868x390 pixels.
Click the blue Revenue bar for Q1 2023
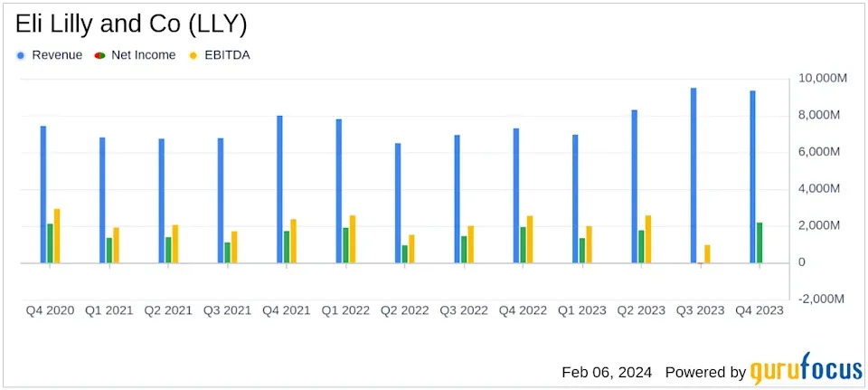[x=575, y=199]
